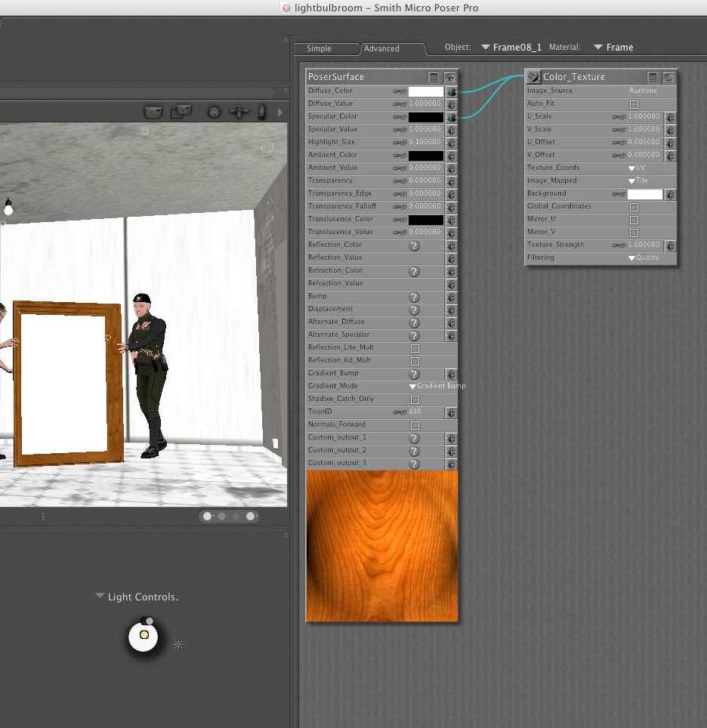Click the area render icon above the viewport
Viewport: 707px width, 728px height.
181,112
